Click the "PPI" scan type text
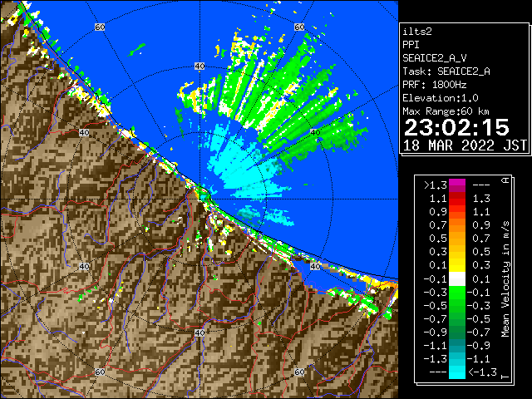Image resolution: width=532 pixels, height=399 pixels. coord(411,45)
